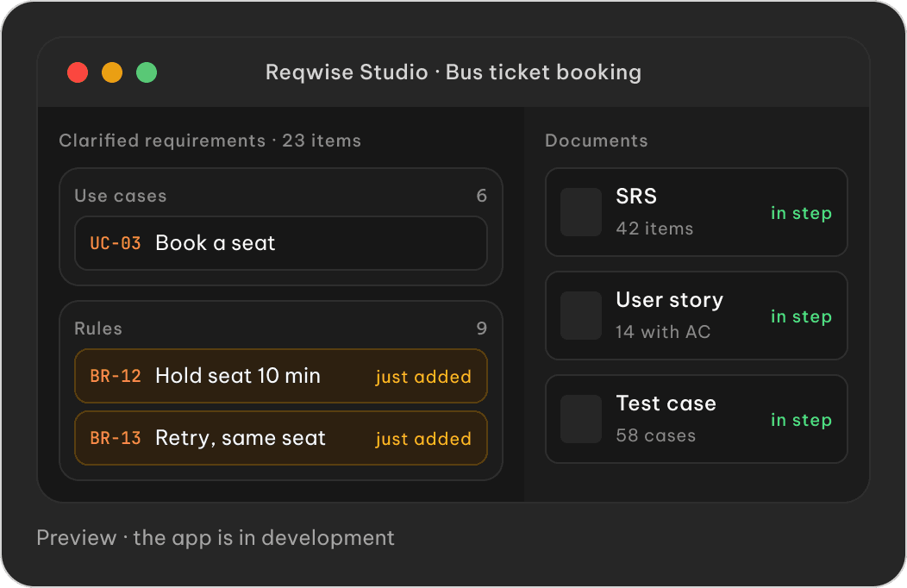Screen dimensions: 907x588
Task: Click the 'in step' status on User story
Action: click(x=801, y=316)
